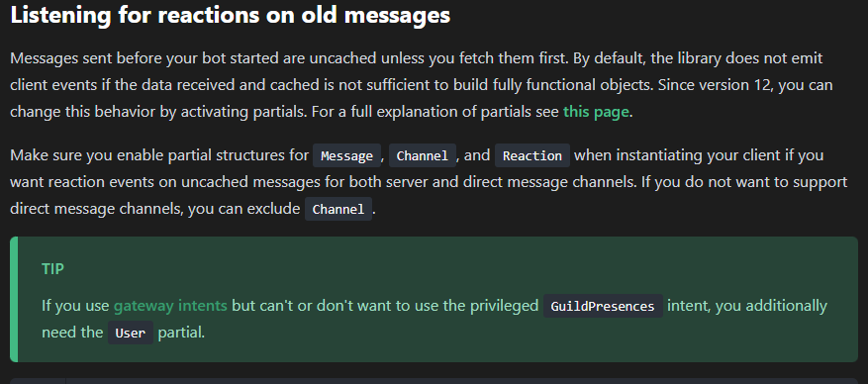The height and width of the screenshot is (384, 868).
Task: Click the text 'direct message channels, you can exclude'
Action: click(155, 209)
